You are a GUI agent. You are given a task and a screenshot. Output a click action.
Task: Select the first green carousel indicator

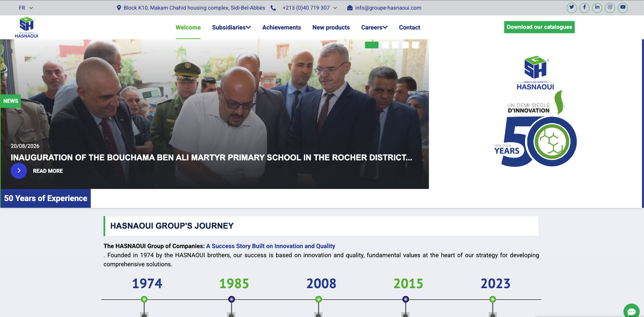[x=372, y=45]
